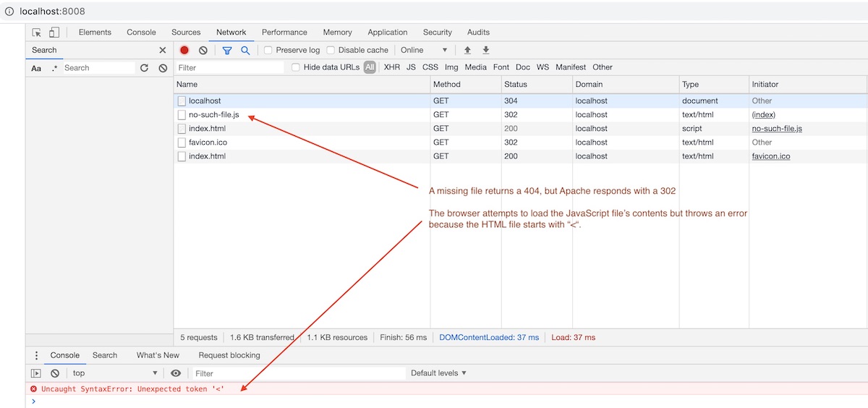Switch to the Application tab
Viewport: 868px width, 408px height.
pos(388,33)
